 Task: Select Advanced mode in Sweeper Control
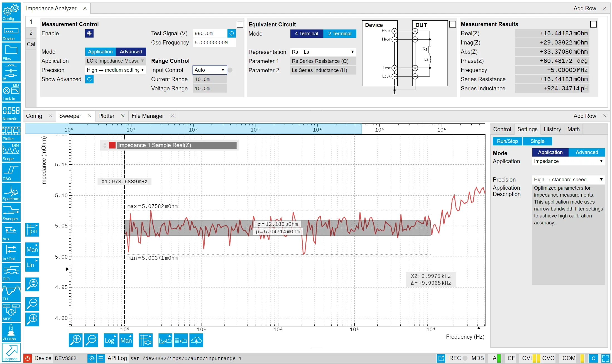click(x=587, y=152)
